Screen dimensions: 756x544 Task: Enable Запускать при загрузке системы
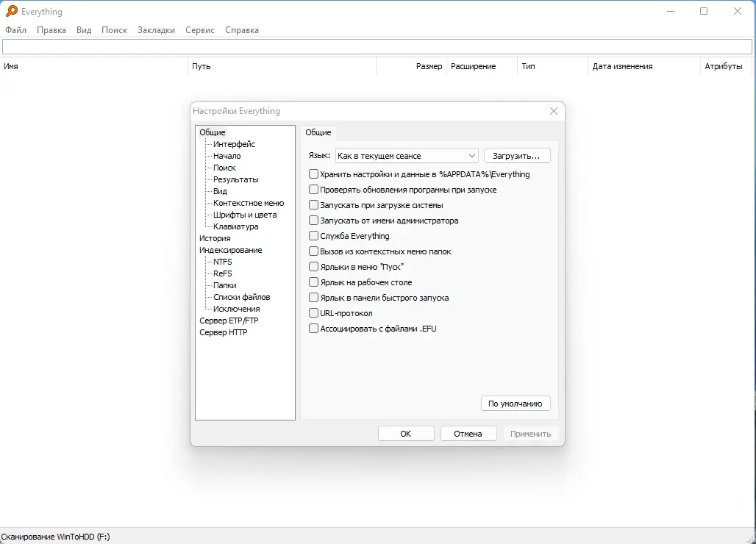[x=313, y=205]
